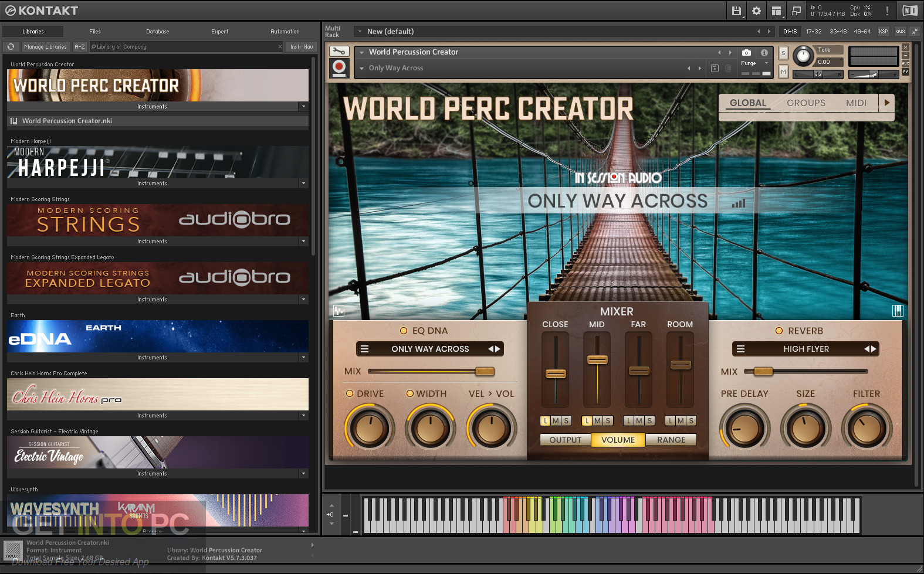Toggle the Width power button
924x574 pixels.
click(410, 393)
